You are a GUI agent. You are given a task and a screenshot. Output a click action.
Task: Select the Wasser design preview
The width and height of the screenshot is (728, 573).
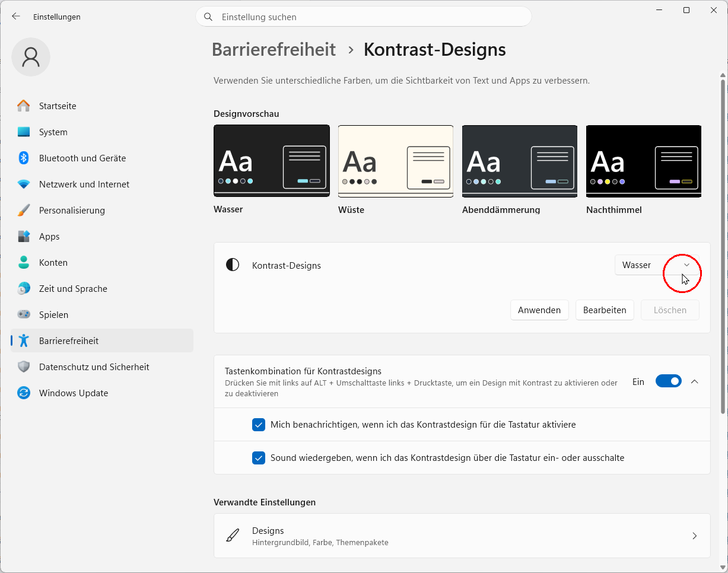click(x=272, y=161)
